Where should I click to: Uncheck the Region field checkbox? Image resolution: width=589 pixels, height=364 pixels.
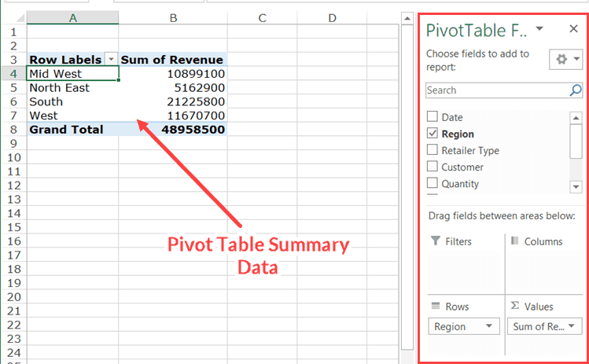click(432, 134)
